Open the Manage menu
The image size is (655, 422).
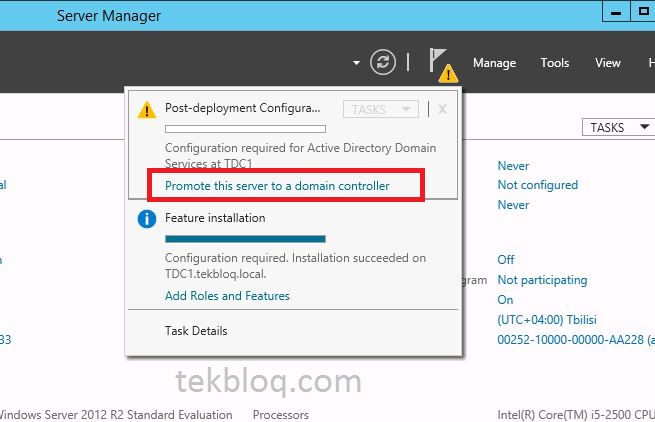click(x=494, y=63)
